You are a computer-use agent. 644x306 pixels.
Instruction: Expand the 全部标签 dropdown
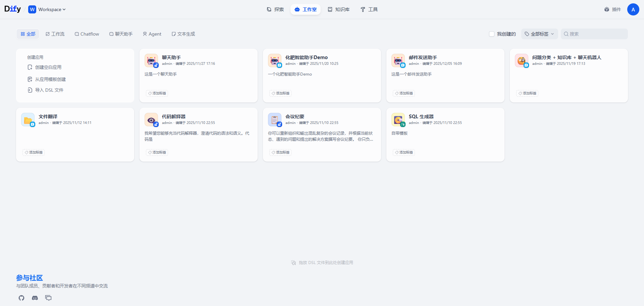click(x=539, y=34)
